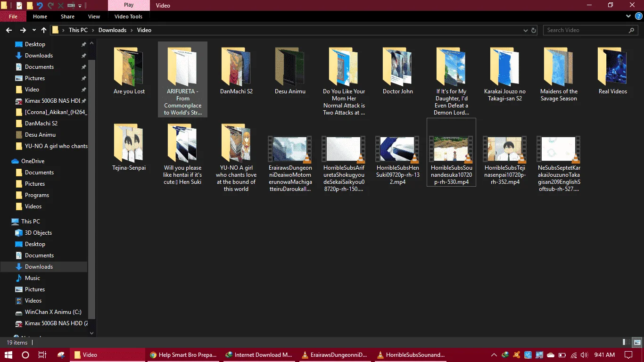Open the DanMachi S2 folder in the file grid
The height and width of the screenshot is (362, 644).
[237, 71]
